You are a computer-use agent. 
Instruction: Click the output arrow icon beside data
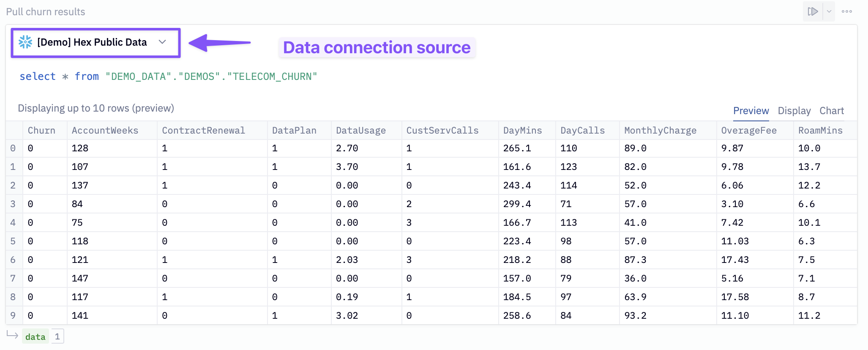13,335
